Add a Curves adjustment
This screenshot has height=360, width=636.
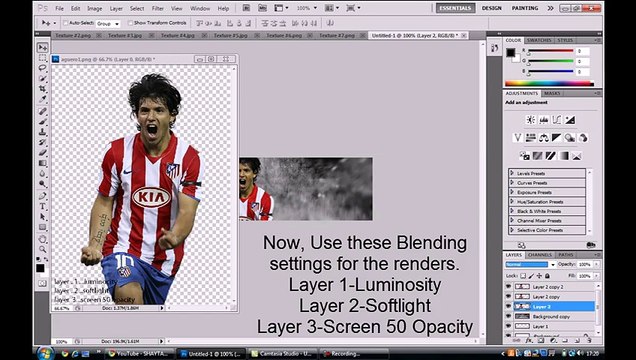click(556, 120)
